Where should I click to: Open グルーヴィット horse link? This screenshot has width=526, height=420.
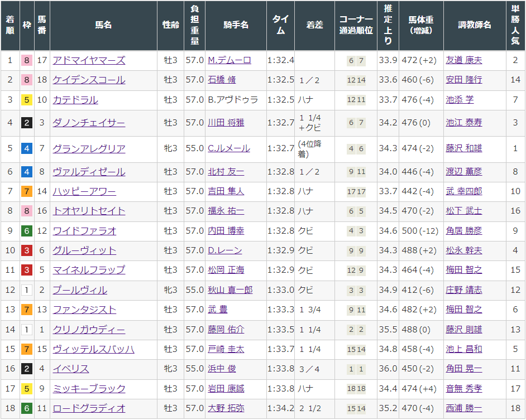coord(84,250)
